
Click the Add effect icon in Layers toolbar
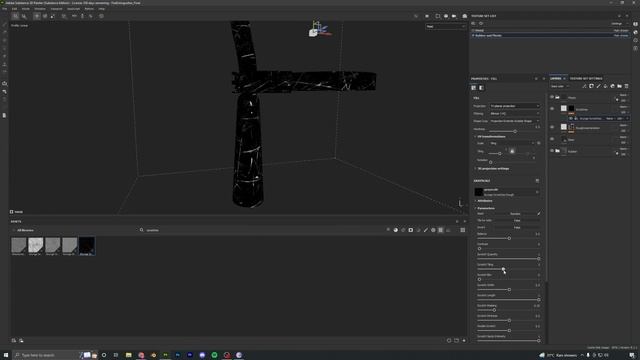(584, 86)
